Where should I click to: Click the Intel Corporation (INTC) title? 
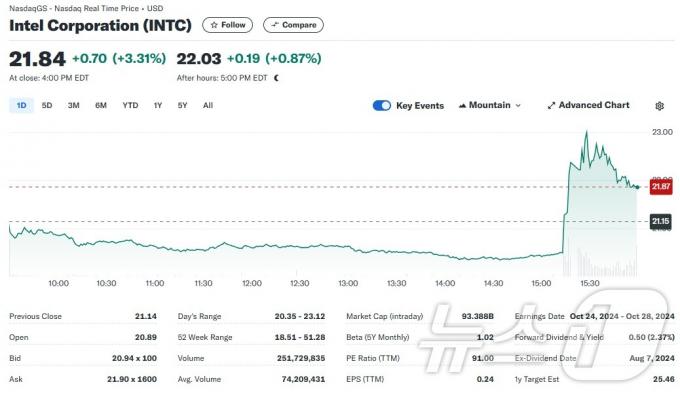(x=100, y=25)
